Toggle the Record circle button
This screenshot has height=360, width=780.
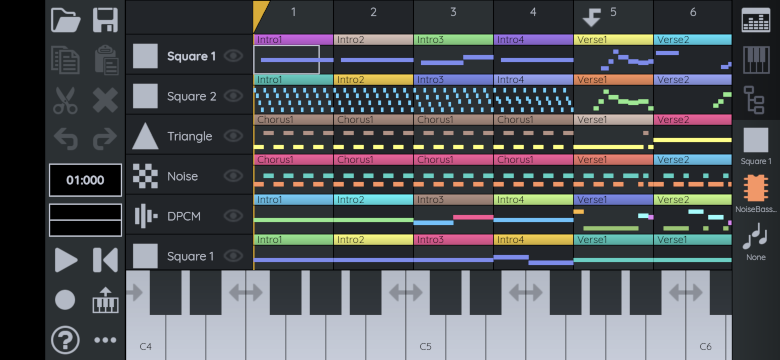pyautogui.click(x=65, y=300)
